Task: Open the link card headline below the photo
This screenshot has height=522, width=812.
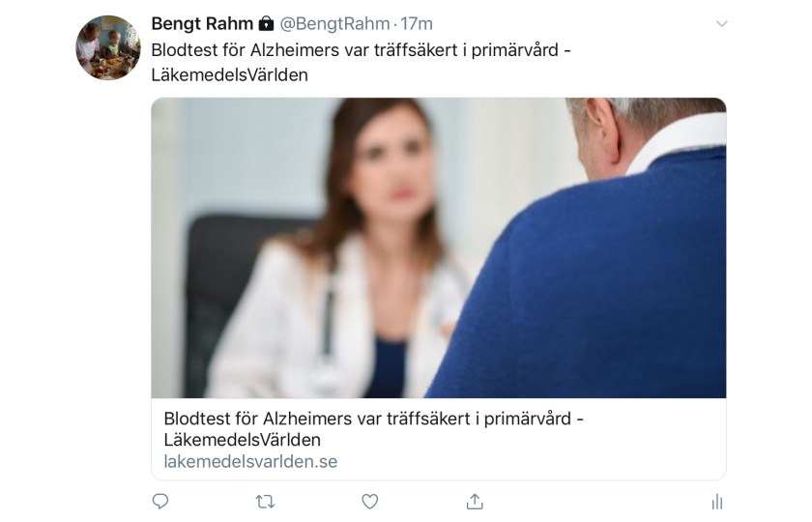Action: tap(374, 420)
